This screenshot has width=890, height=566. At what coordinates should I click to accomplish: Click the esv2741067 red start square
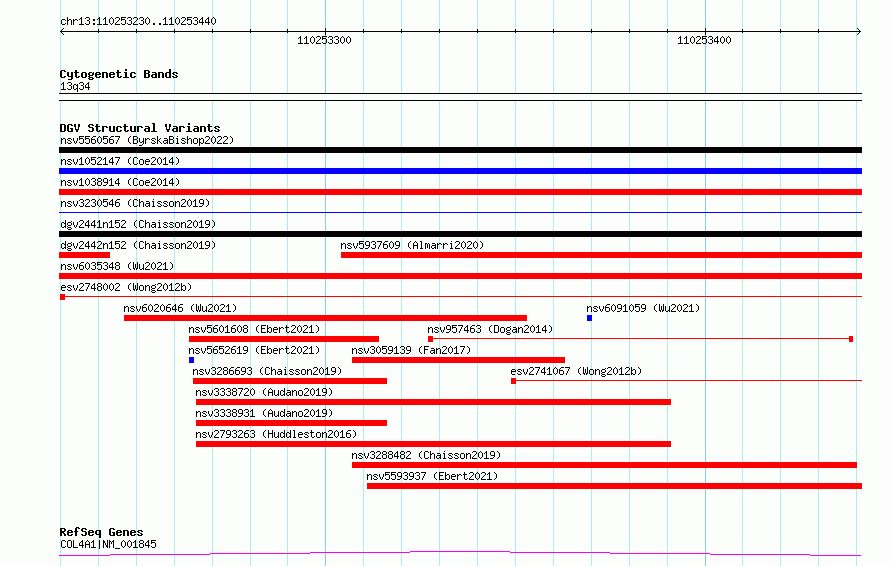point(513,381)
